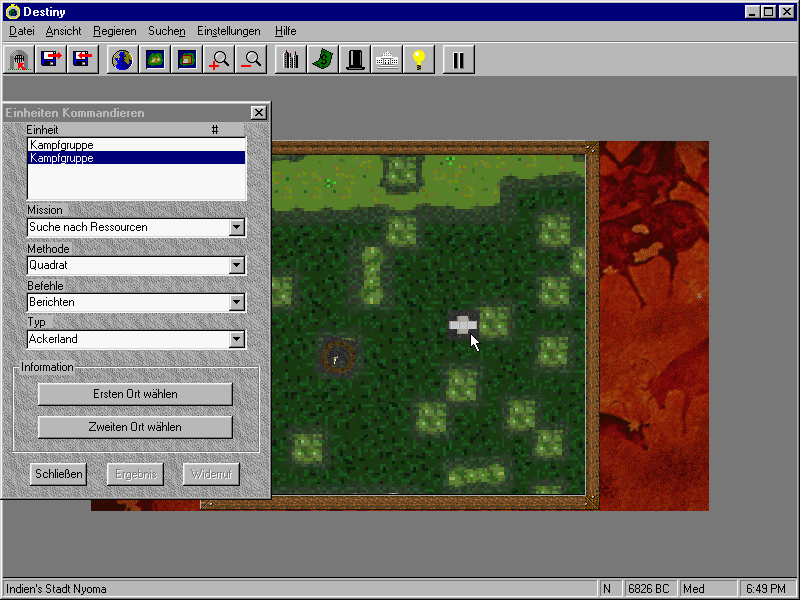Click the gray cross unit on map
Screen dimensions: 800x600
tap(463, 325)
